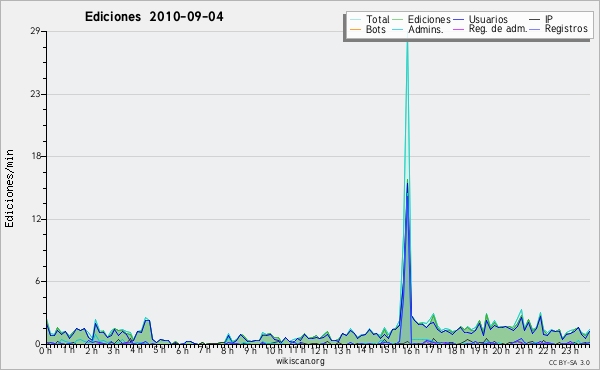Click the x-axis label '20 h'
This screenshot has width=600, height=370.
[x=500, y=350]
